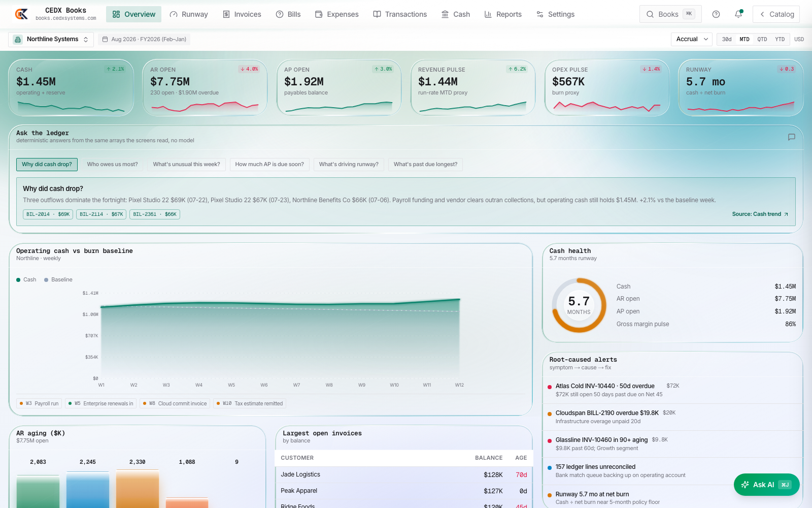The height and width of the screenshot is (508, 812).
Task: Click the CASH $1.45M metric card
Action: (71, 88)
